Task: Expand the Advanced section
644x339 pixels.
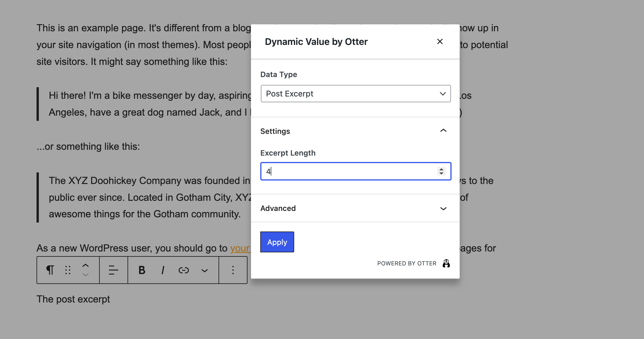Action: pos(443,208)
